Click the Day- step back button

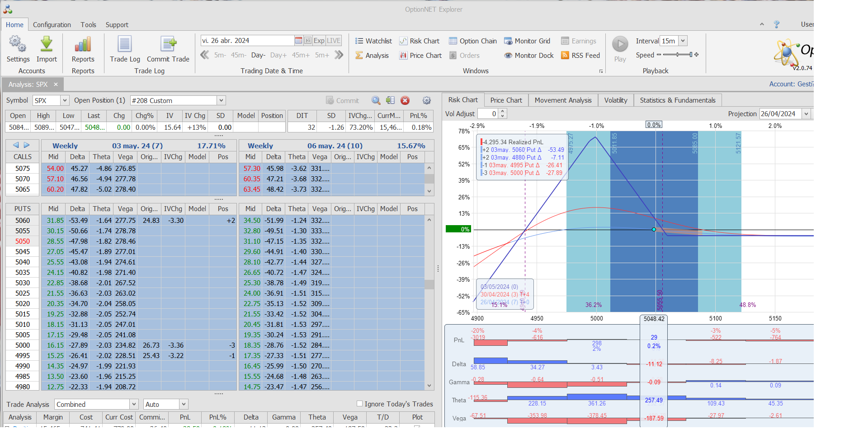click(x=258, y=55)
